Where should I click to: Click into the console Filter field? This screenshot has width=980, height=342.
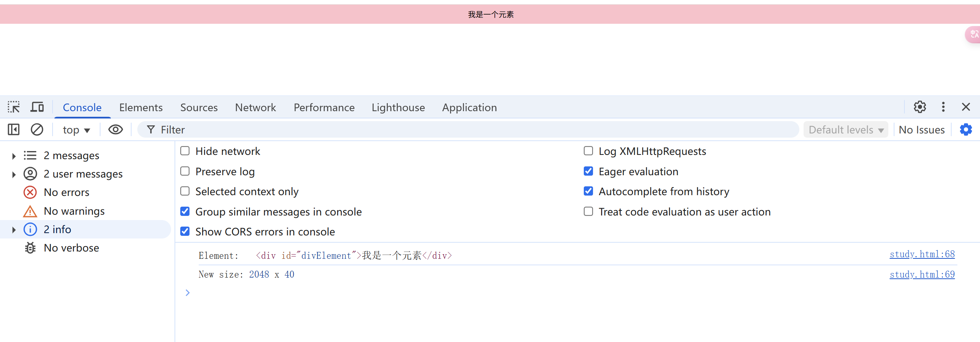pos(460,130)
